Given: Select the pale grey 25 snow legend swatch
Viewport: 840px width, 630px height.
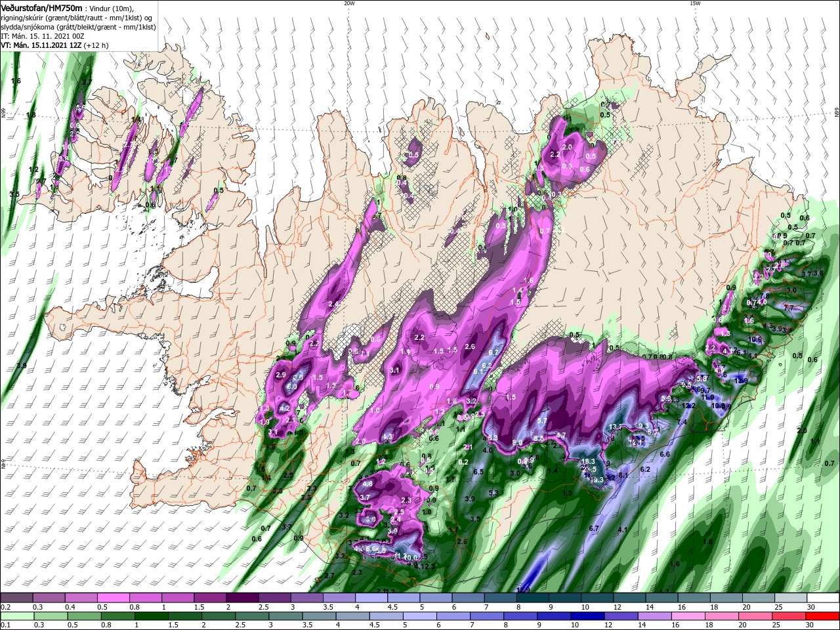Looking at the screenshot, I should 791,598.
